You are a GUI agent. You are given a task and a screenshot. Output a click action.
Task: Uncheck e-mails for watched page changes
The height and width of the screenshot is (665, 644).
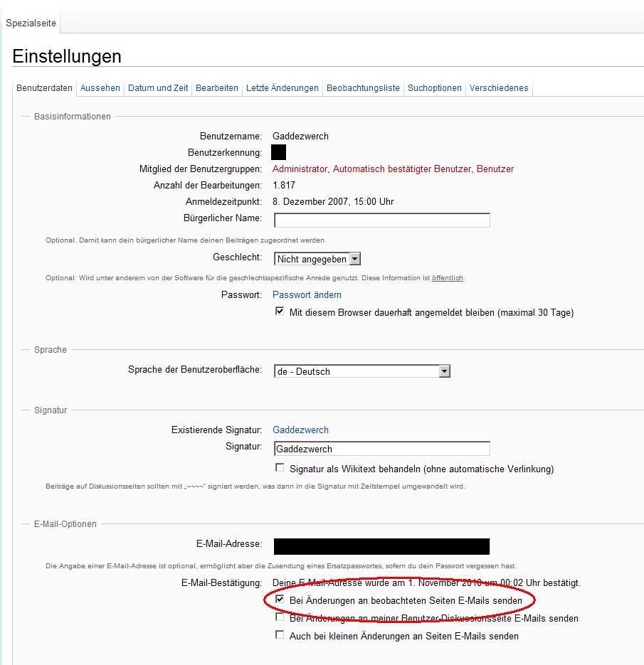(280, 600)
